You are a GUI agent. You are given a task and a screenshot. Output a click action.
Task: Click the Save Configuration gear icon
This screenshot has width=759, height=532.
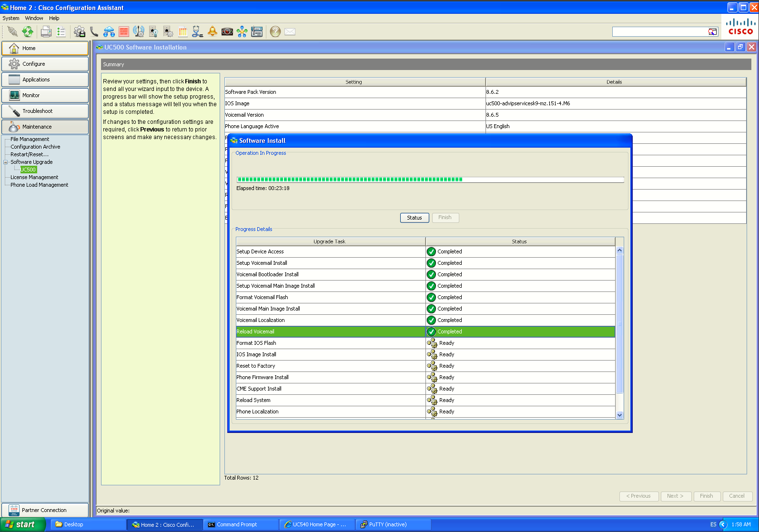click(x=80, y=32)
